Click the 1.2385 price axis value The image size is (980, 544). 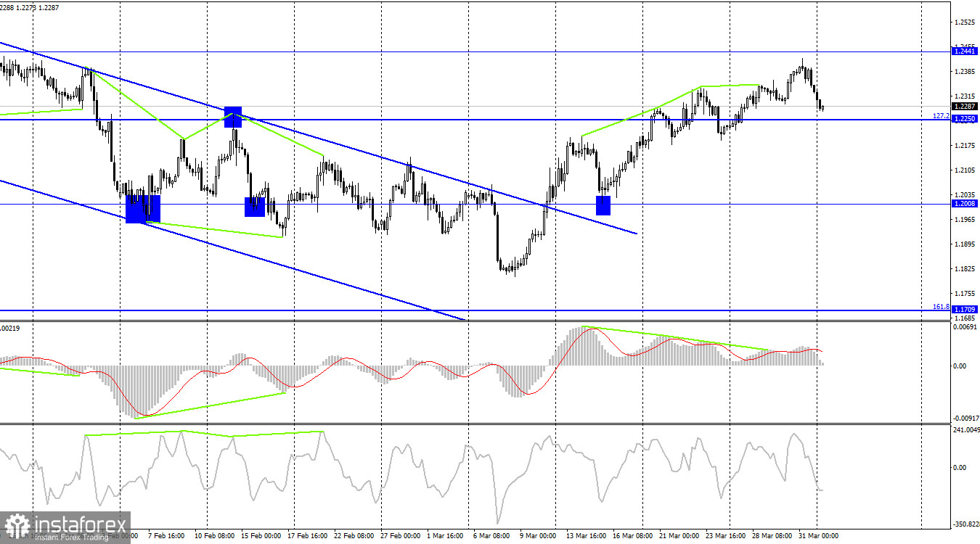(965, 72)
